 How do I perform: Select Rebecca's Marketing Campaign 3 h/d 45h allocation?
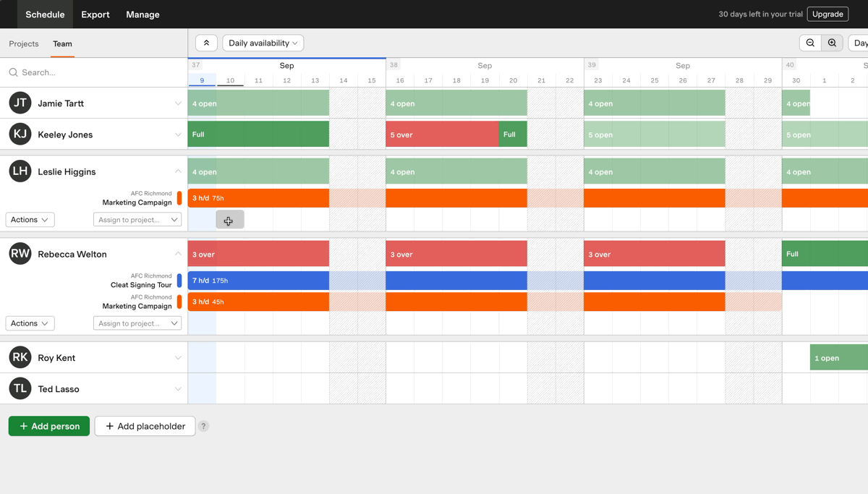pyautogui.click(x=258, y=302)
